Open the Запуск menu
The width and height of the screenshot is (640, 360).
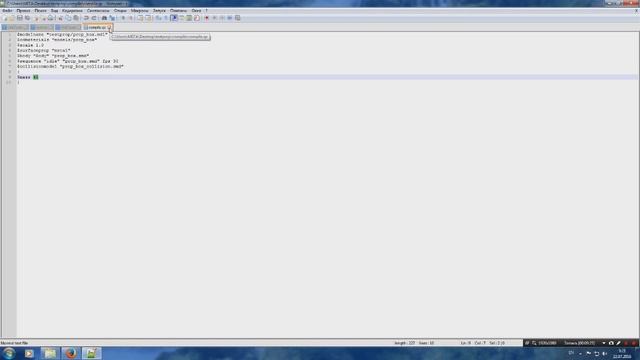159,11
